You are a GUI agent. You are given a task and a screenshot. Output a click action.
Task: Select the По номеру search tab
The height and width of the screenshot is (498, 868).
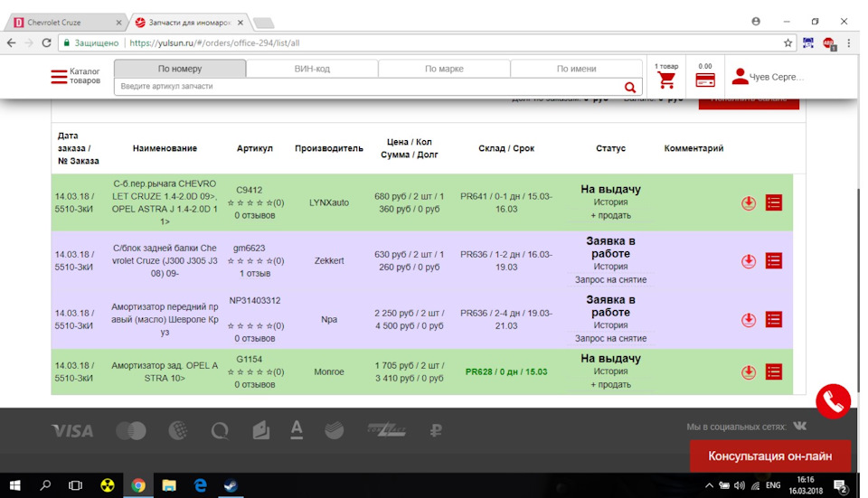(x=180, y=69)
